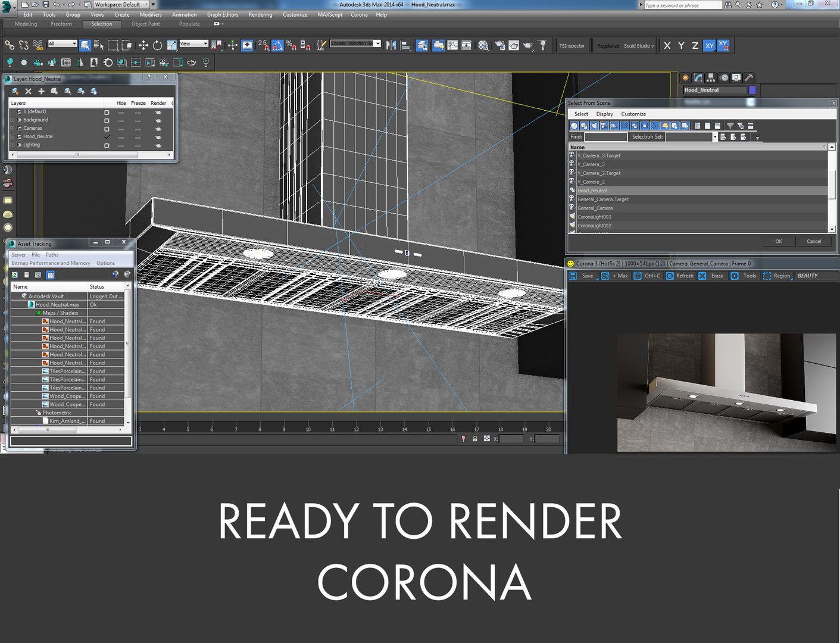Open the Workspace: Default dropdown

(x=121, y=4)
